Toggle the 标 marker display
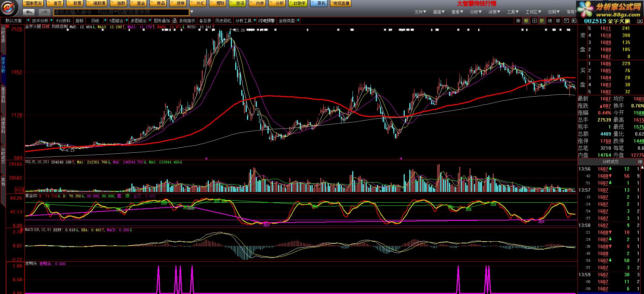Viewport: 644px width, 294px height. [x=526, y=21]
